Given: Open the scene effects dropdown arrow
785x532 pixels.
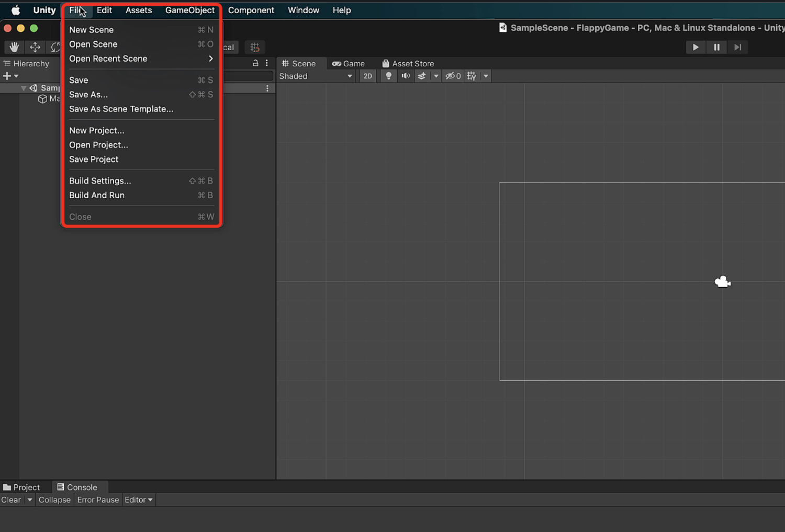Looking at the screenshot, I should [x=436, y=76].
